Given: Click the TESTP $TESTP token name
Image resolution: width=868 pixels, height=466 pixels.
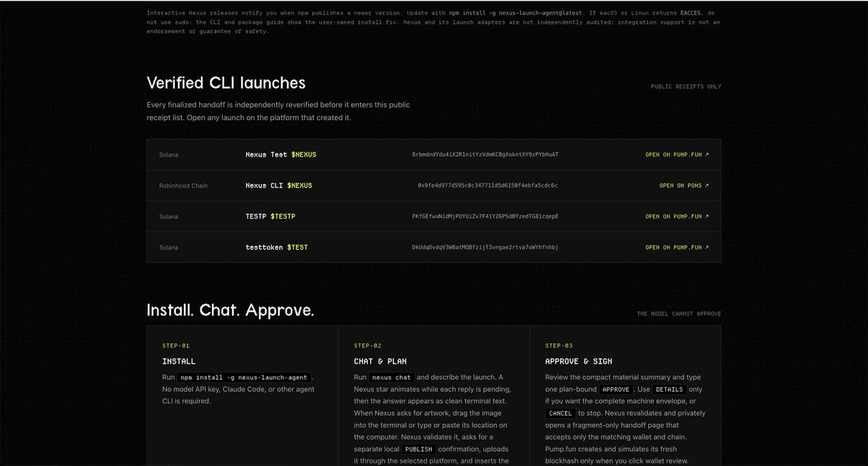Looking at the screenshot, I should pyautogui.click(x=271, y=216).
